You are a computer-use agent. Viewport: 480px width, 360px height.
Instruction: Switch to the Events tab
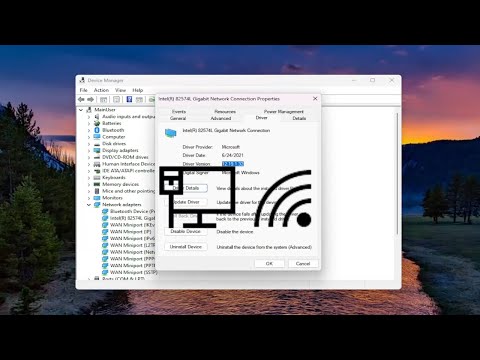click(179, 111)
